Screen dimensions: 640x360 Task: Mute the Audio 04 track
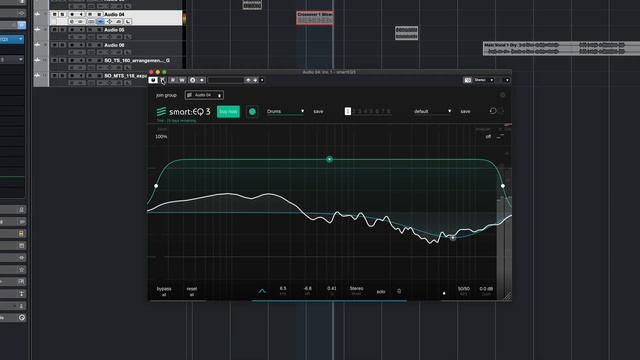[55, 14]
